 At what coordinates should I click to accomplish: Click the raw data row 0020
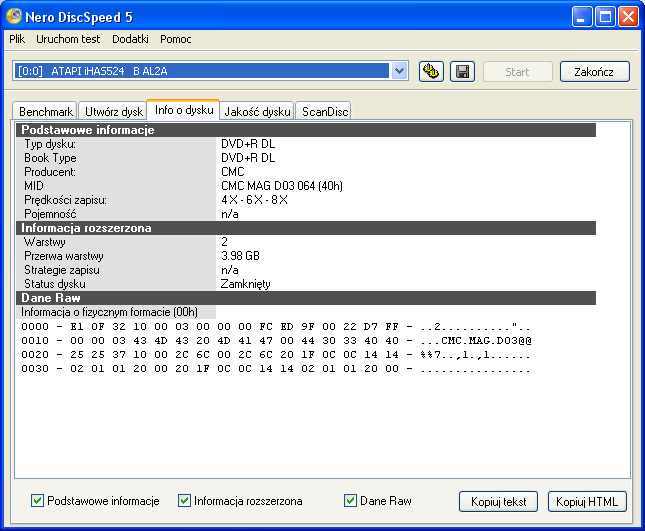pos(276,355)
